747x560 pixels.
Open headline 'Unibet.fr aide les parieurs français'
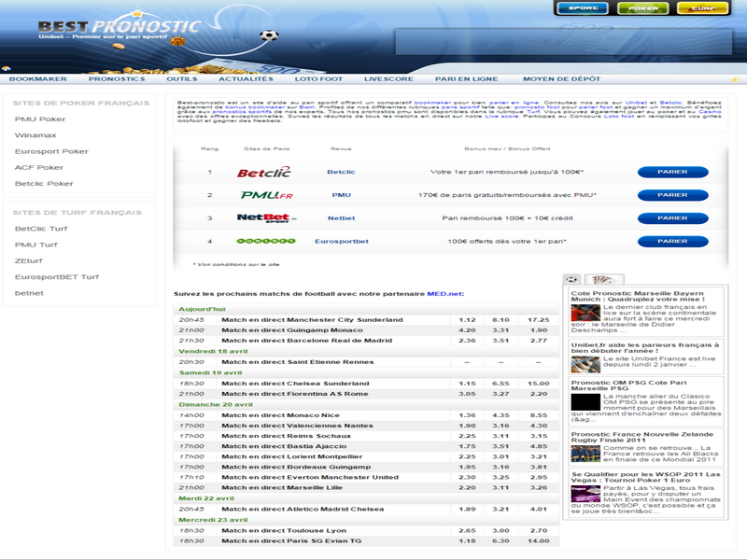(645, 347)
